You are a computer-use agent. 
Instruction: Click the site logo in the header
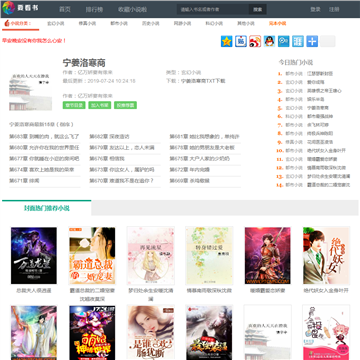[20, 8]
